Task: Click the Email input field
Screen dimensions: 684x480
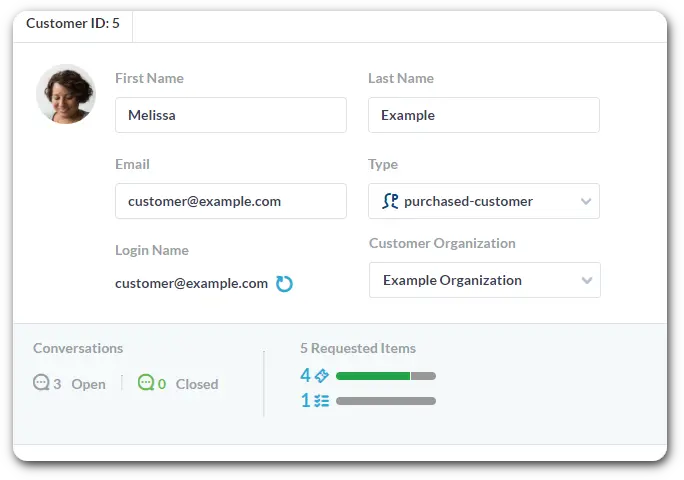Action: click(x=230, y=201)
